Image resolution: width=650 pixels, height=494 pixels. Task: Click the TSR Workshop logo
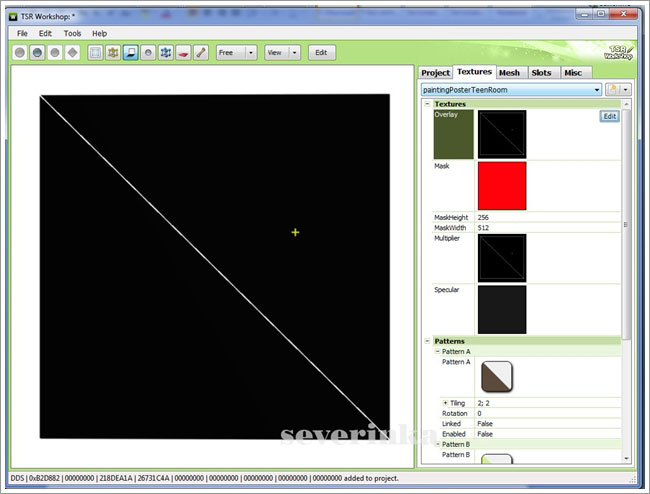coord(618,53)
